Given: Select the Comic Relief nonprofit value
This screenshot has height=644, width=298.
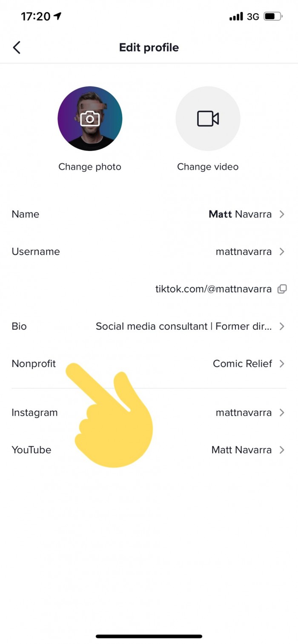Looking at the screenshot, I should click(242, 364).
